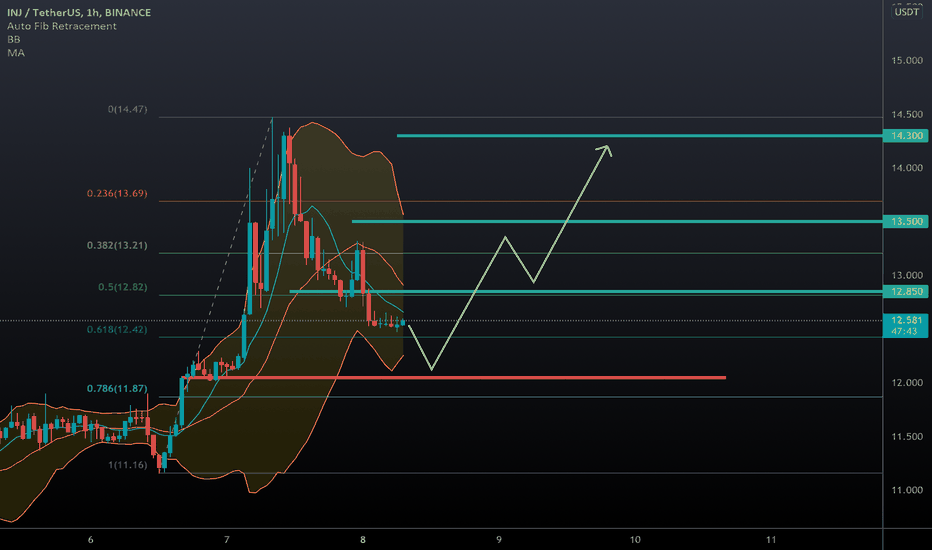Click the 11.000 price axis label
The height and width of the screenshot is (550, 932).
(x=907, y=491)
